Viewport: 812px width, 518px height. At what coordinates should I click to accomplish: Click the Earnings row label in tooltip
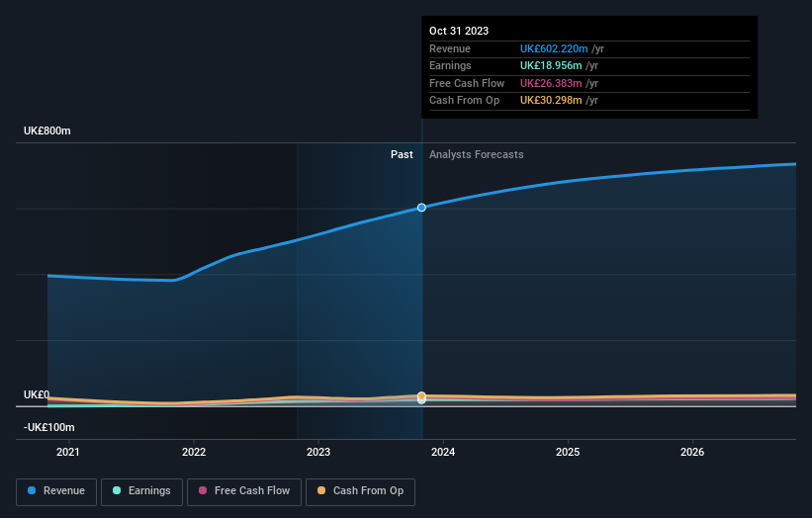pos(451,65)
